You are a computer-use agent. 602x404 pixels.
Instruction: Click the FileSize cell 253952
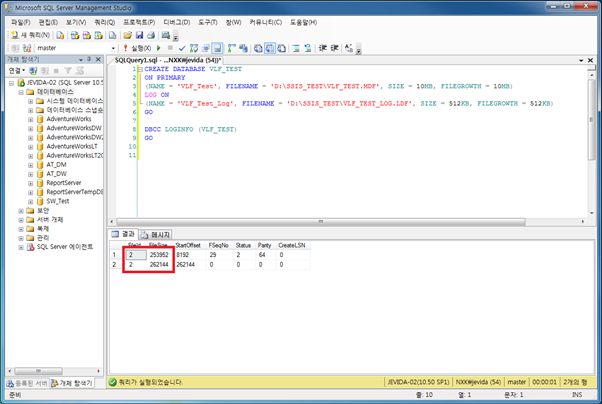point(159,255)
